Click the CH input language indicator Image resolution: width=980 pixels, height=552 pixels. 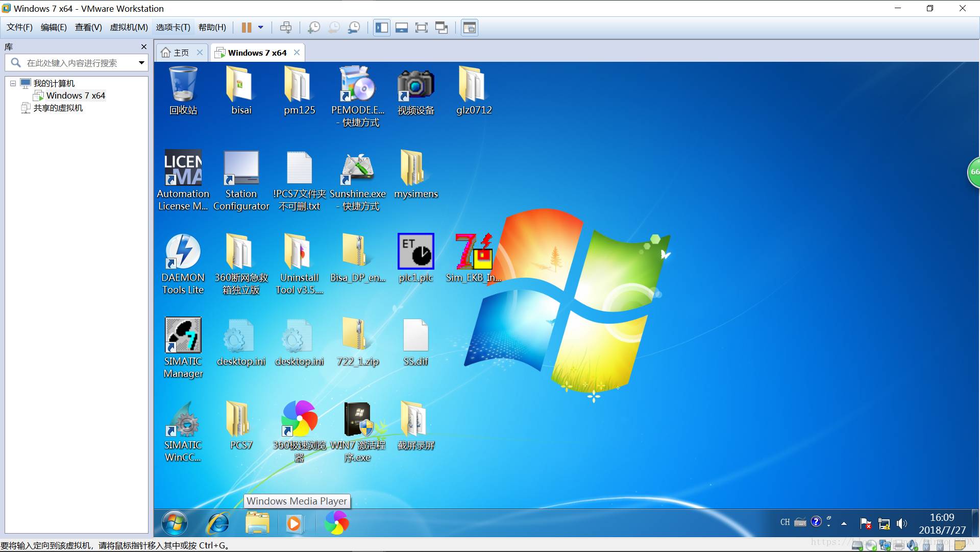click(785, 522)
